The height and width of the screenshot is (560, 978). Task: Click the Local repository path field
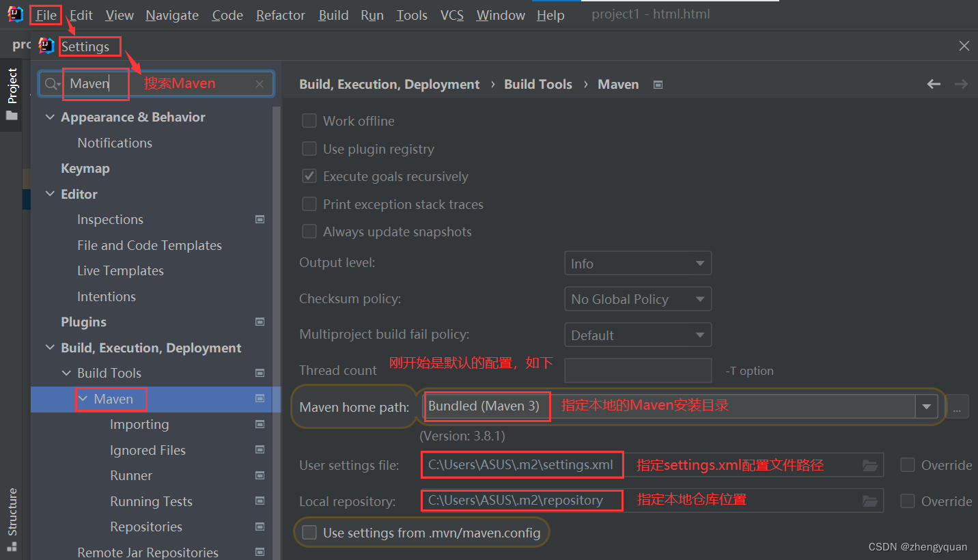652,501
